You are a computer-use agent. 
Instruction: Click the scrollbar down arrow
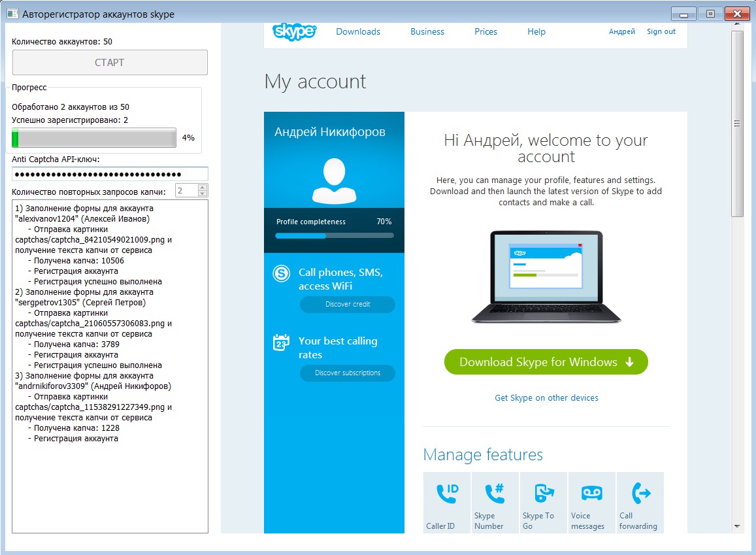736,526
